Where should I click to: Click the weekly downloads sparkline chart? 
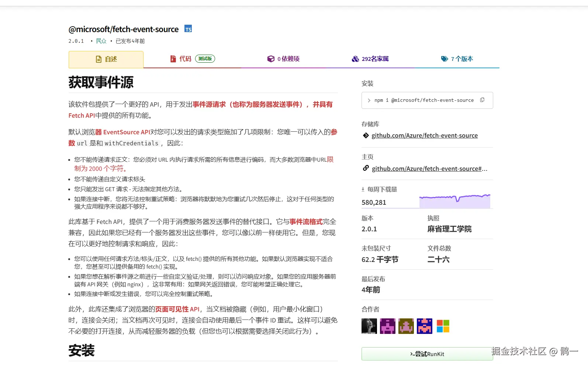tap(455, 201)
